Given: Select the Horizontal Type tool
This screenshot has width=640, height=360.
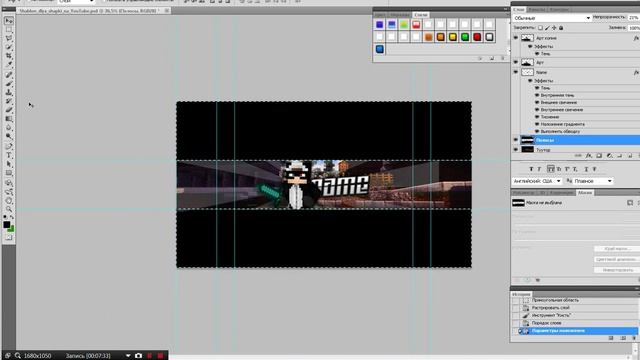Looking at the screenshot, I should 9,155.
